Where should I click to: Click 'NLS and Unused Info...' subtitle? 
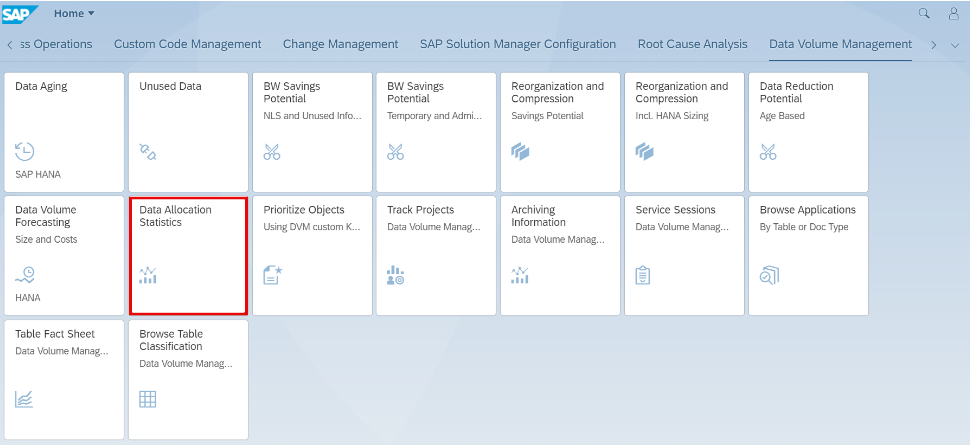[312, 116]
